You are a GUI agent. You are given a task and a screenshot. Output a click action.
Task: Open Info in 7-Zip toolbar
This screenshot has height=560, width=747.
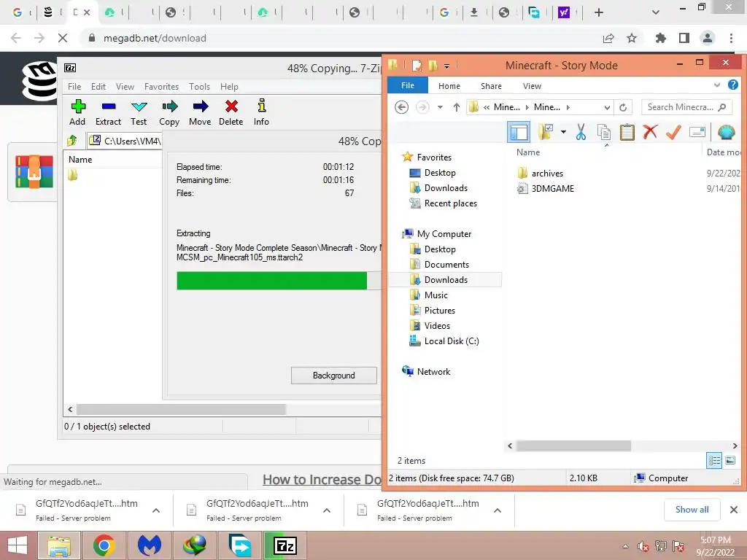tap(261, 112)
